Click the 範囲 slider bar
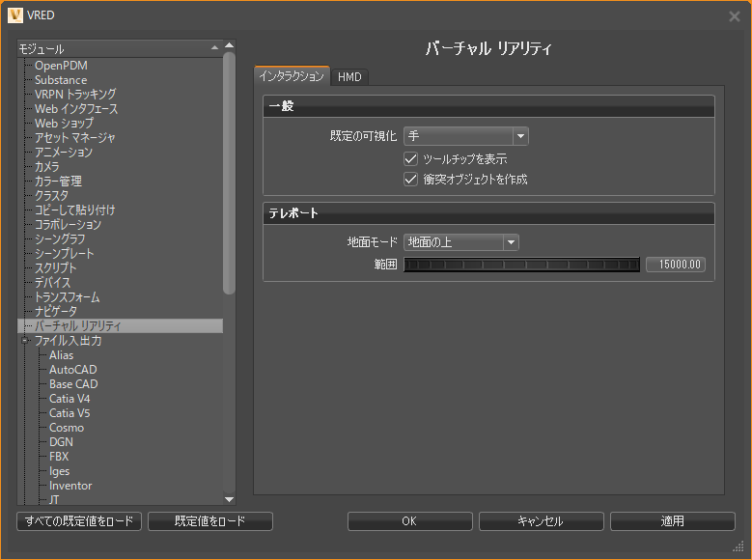Image resolution: width=752 pixels, height=560 pixels. click(522, 265)
